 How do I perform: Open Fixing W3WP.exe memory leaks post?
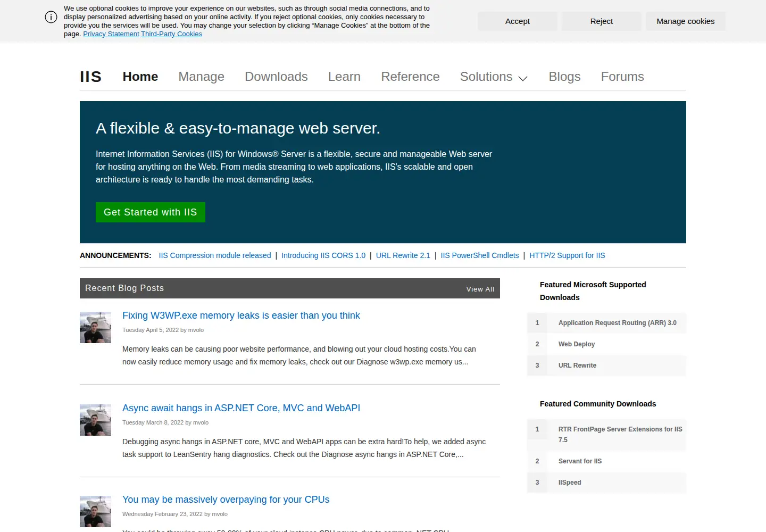tap(241, 315)
